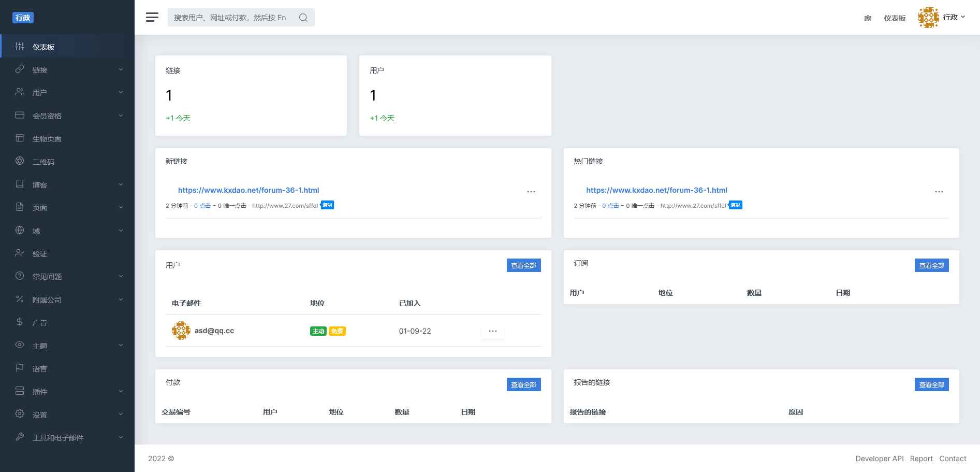Click 查看全部 button in the 用户 panel
980x472 pixels.
pos(523,265)
